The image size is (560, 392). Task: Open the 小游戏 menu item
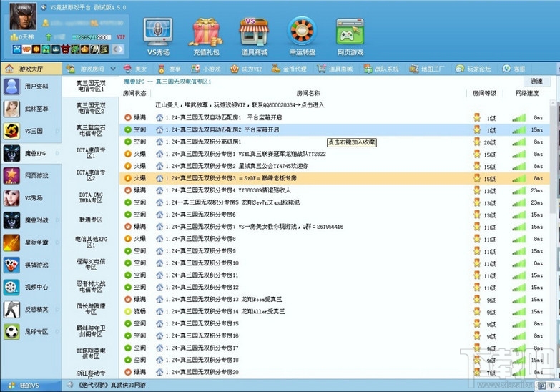[x=206, y=69]
